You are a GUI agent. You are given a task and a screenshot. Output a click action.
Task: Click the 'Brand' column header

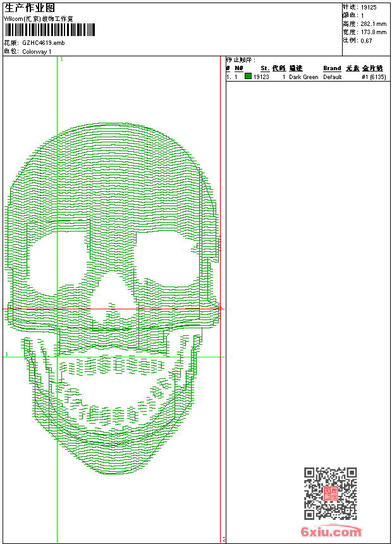(x=332, y=68)
